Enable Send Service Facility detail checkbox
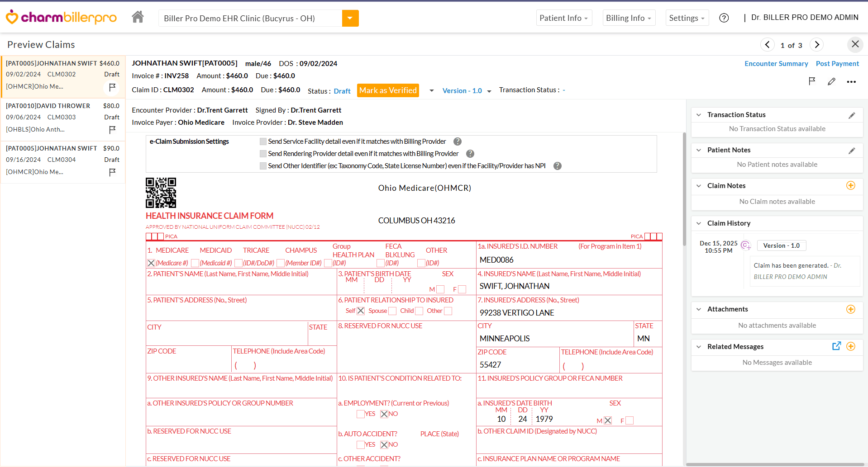This screenshot has height=467, width=868. coord(263,142)
